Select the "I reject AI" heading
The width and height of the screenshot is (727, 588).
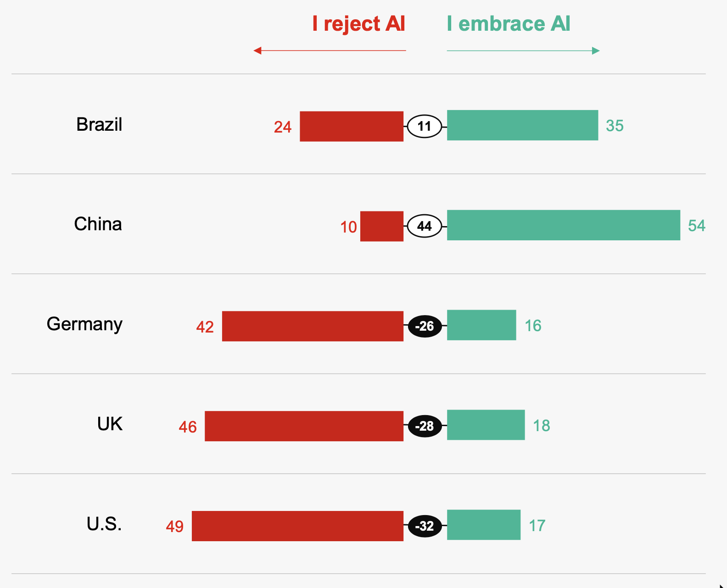tap(358, 24)
